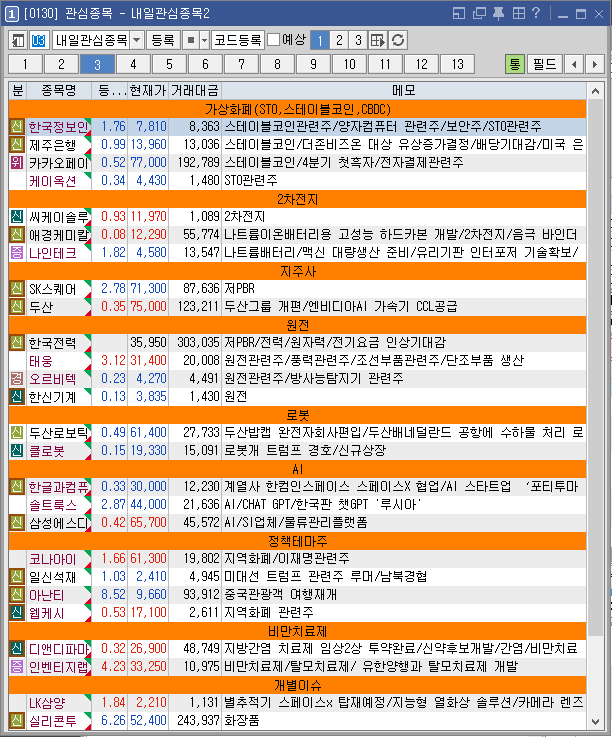Screen dimensions: 612x737
Task: Click the grid layout icon in title bar
Action: click(518, 13)
